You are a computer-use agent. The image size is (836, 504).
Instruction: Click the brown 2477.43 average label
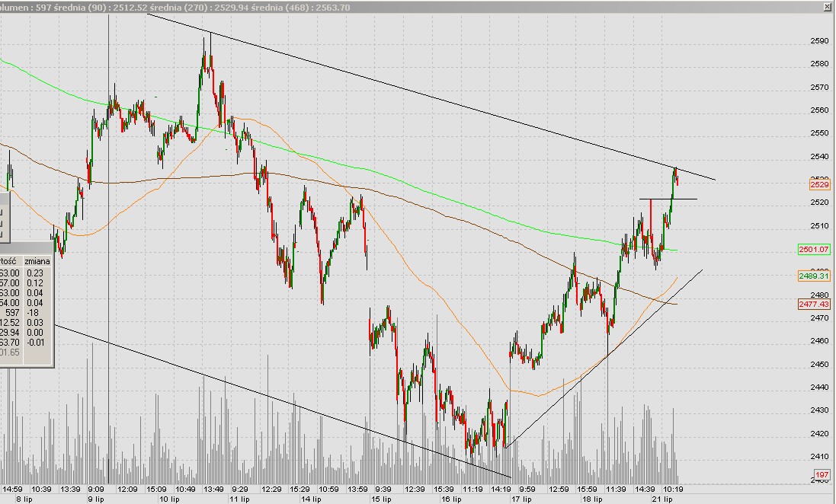tap(814, 305)
